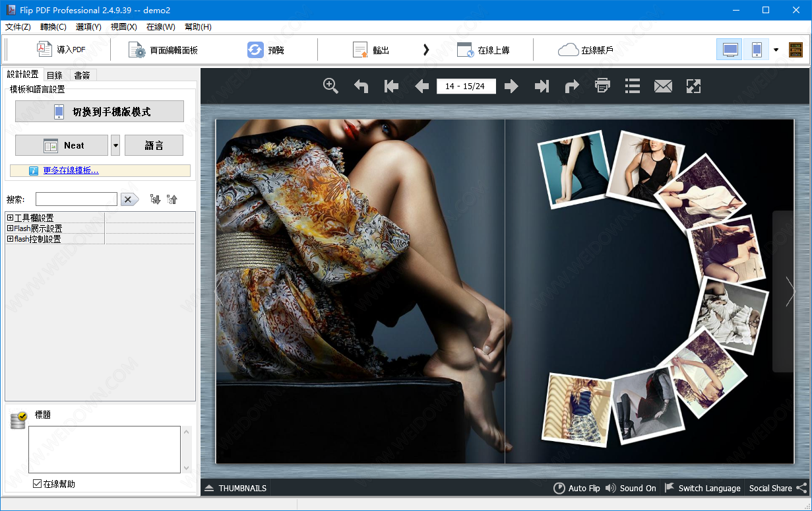The image size is (812, 511).
Task: Toggle the online help (在線幫助) checkbox
Action: [x=38, y=484]
